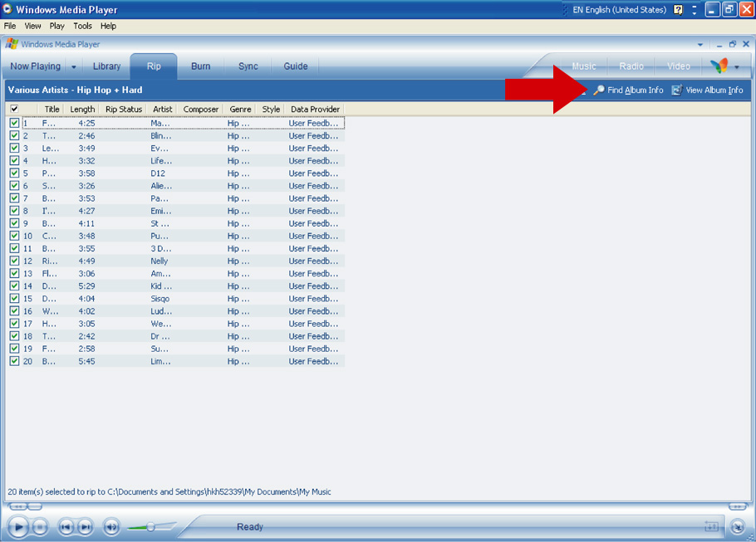The image size is (756, 542).
Task: Click the Composer column header
Action: (x=200, y=110)
